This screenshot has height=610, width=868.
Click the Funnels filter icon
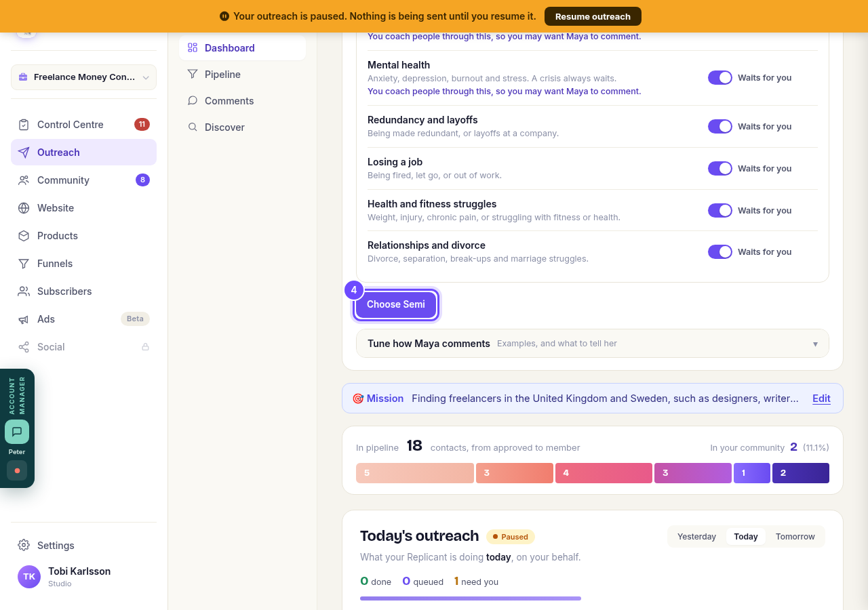coord(24,264)
